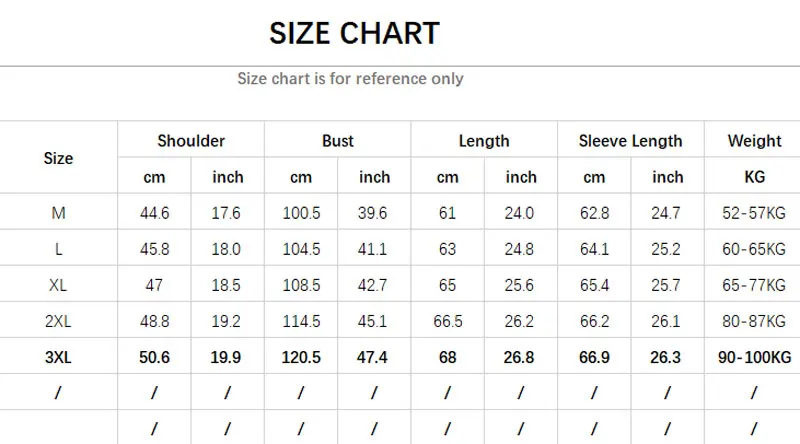This screenshot has width=800, height=444.
Task: Select the M size row label
Action: (x=58, y=213)
